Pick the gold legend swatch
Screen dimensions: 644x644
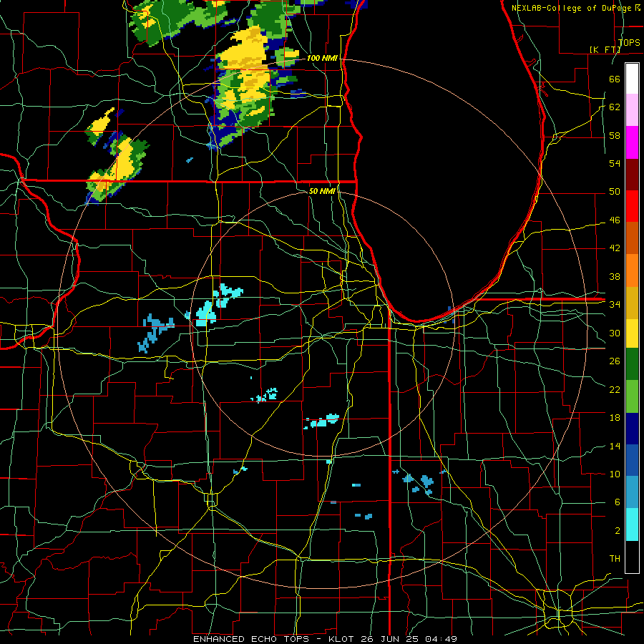632,303
